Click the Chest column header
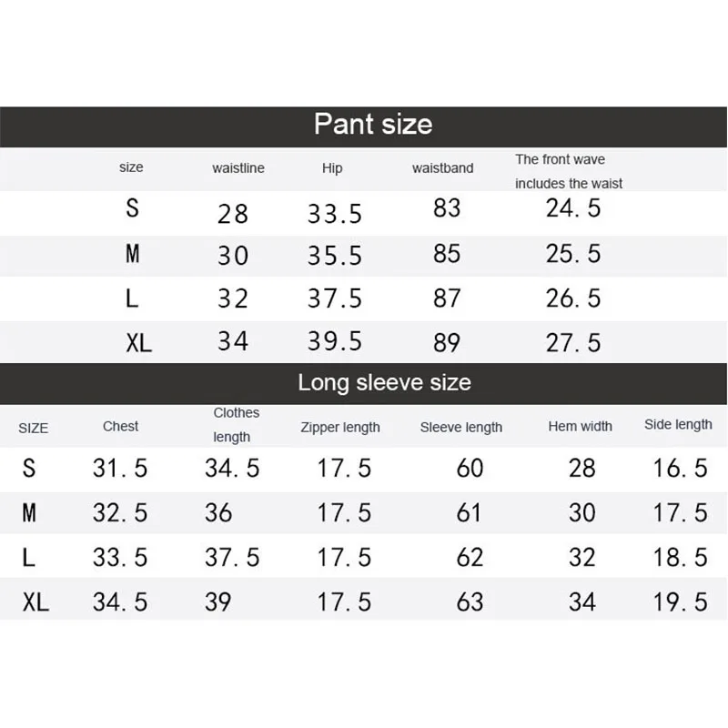Screen dimensions: 728x728 click(121, 426)
